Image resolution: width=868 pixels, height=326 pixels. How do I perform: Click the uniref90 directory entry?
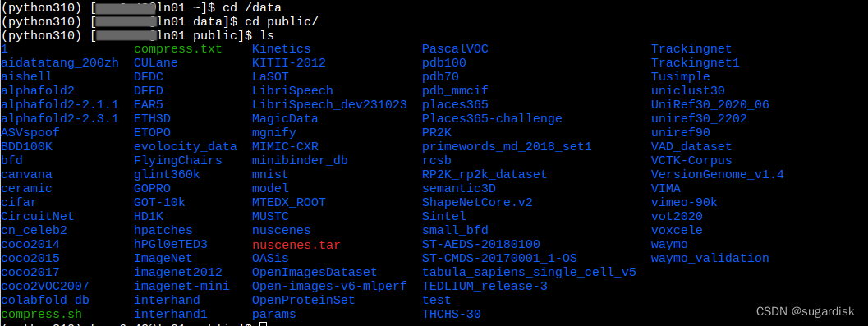coord(680,133)
